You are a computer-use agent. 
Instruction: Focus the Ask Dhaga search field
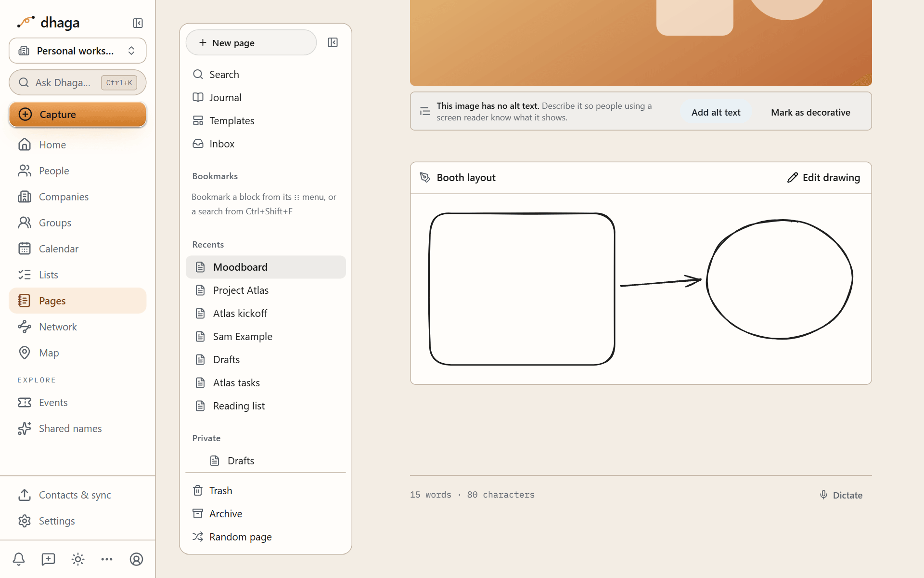tap(77, 82)
